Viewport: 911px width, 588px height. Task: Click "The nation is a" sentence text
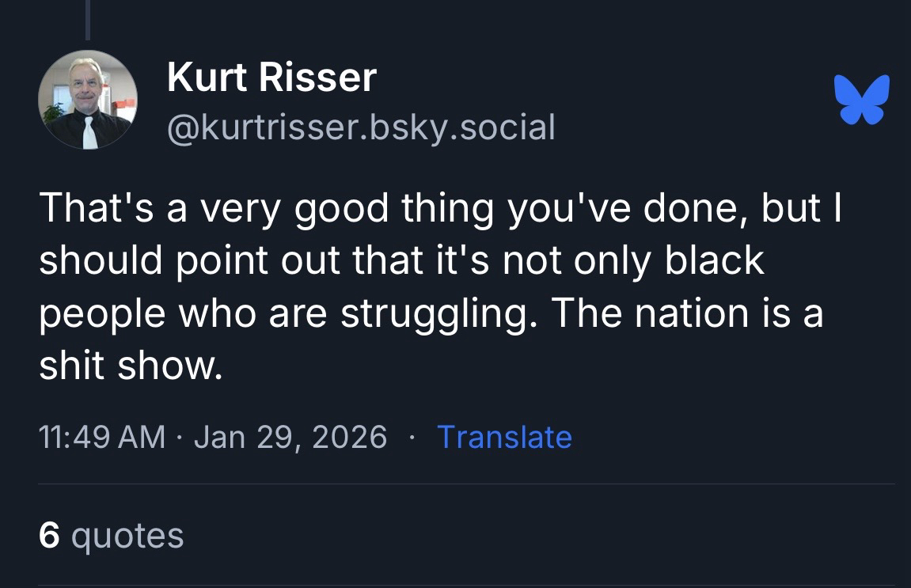click(687, 313)
